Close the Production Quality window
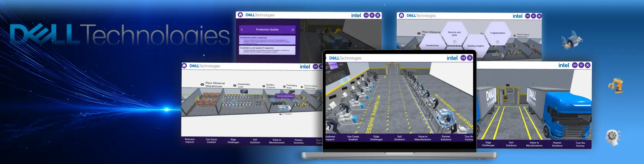644x164 pixels. point(378,15)
